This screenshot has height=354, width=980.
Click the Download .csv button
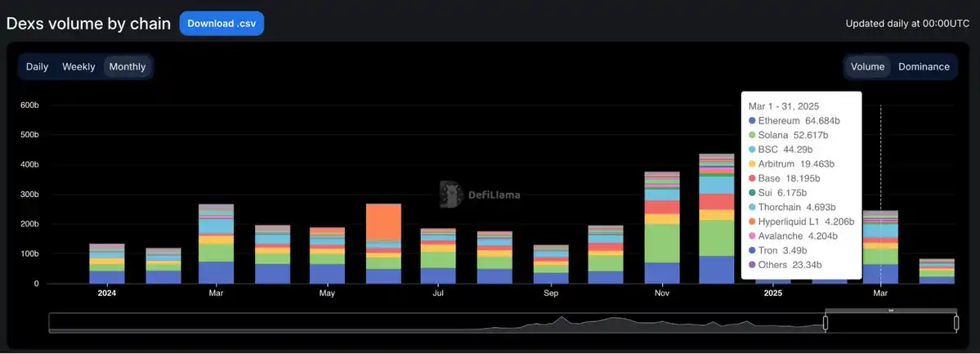pyautogui.click(x=222, y=23)
